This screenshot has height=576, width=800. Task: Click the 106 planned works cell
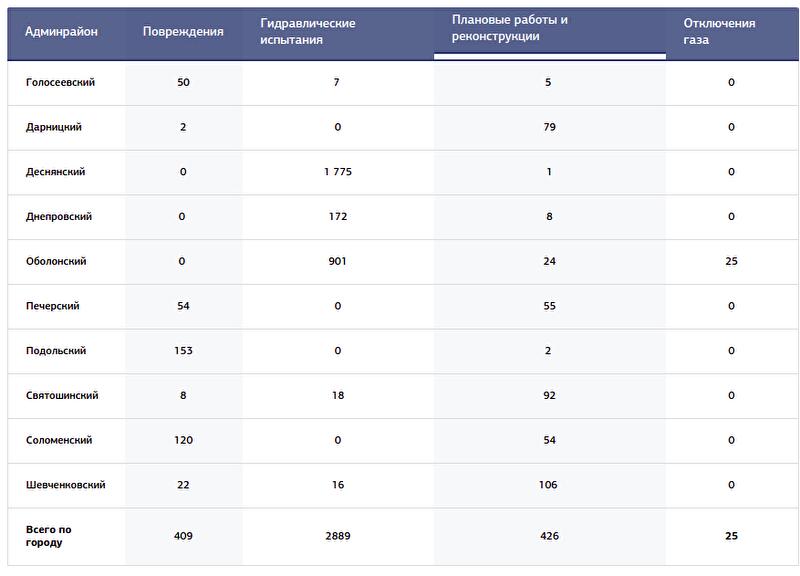[x=549, y=485]
